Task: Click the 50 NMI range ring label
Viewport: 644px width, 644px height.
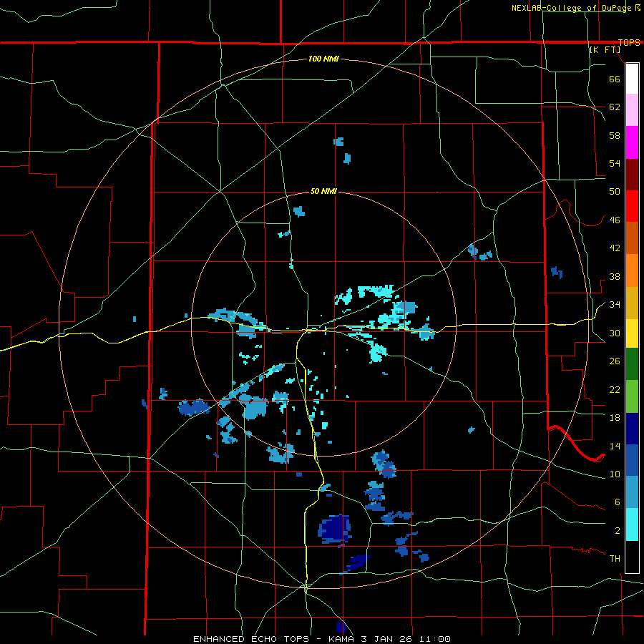Action: pyautogui.click(x=323, y=191)
